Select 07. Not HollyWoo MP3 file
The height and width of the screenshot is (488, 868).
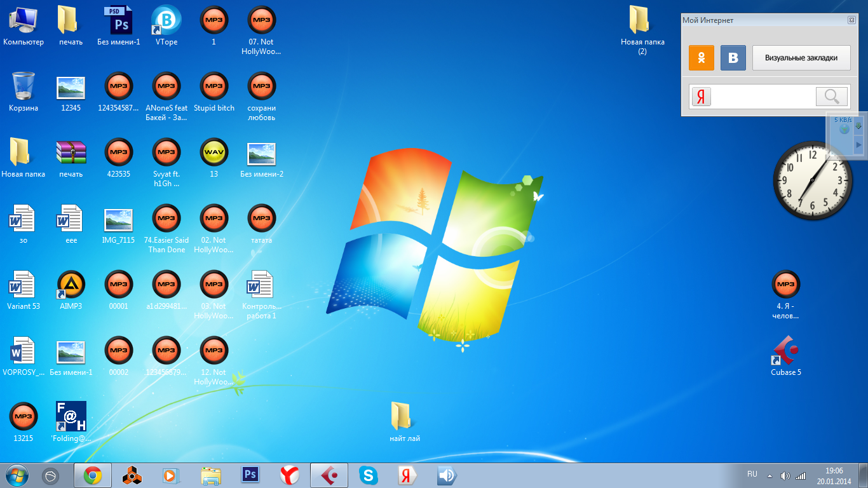pos(261,30)
